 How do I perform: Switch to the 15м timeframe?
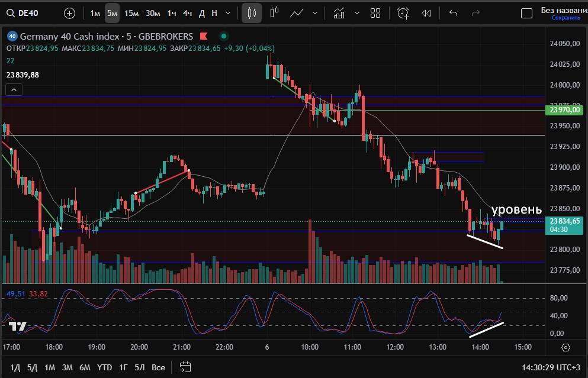point(131,13)
